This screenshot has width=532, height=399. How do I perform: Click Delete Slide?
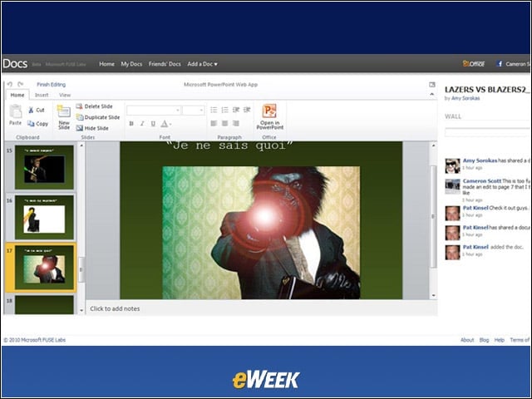pyautogui.click(x=94, y=106)
